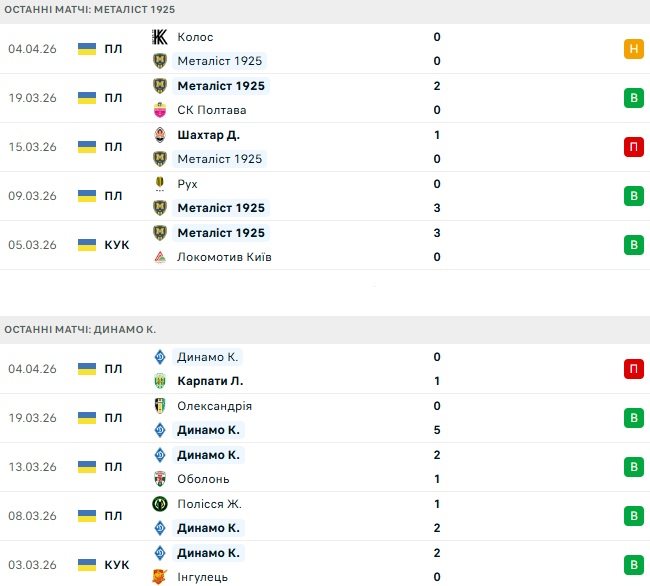Click the Oleksandriya club logo
Screen dimensions: 650x586
tap(160, 406)
